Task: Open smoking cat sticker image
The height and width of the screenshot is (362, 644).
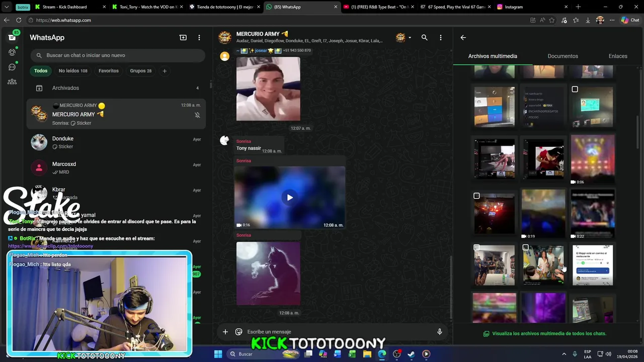Action: pos(268,274)
